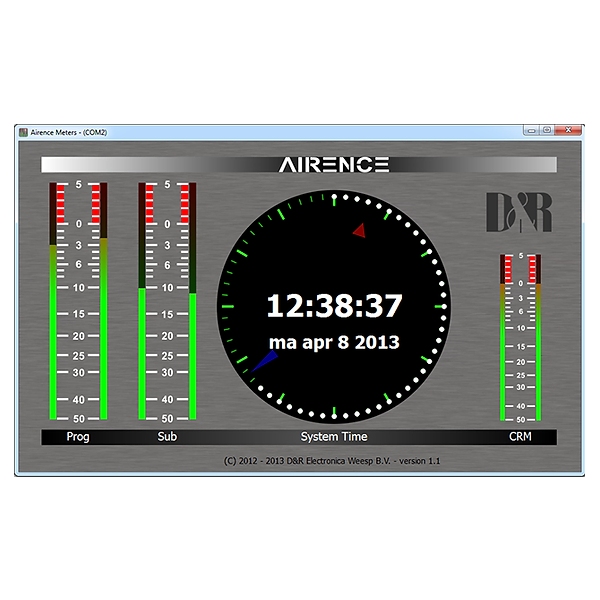Click the Sub right channel meter bar

192,301
